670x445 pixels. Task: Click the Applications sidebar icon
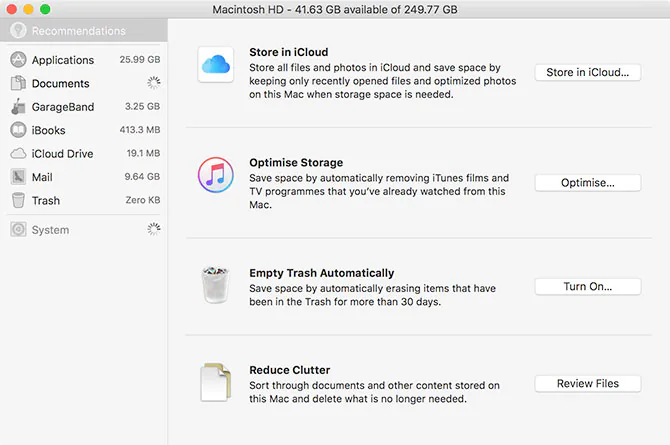click(18, 60)
